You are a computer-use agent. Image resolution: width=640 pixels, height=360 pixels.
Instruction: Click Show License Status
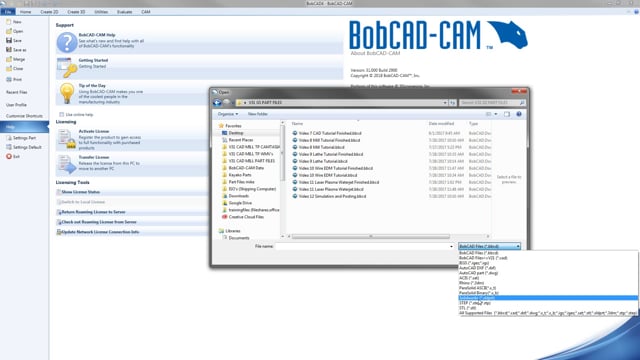click(80, 192)
